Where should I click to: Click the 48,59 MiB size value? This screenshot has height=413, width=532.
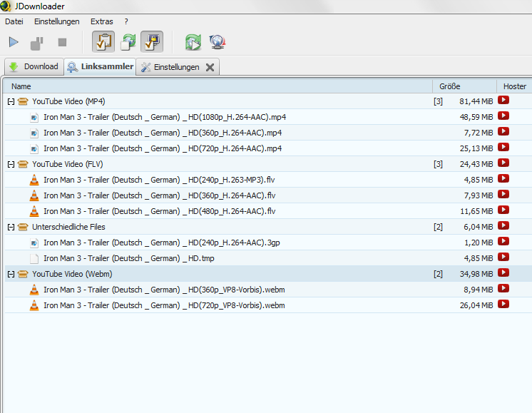point(476,117)
